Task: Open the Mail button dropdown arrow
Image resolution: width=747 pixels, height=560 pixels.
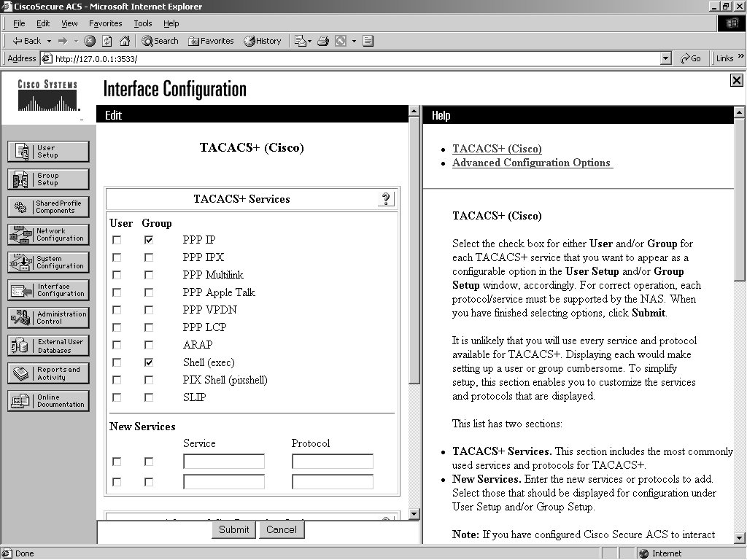Action: click(309, 42)
